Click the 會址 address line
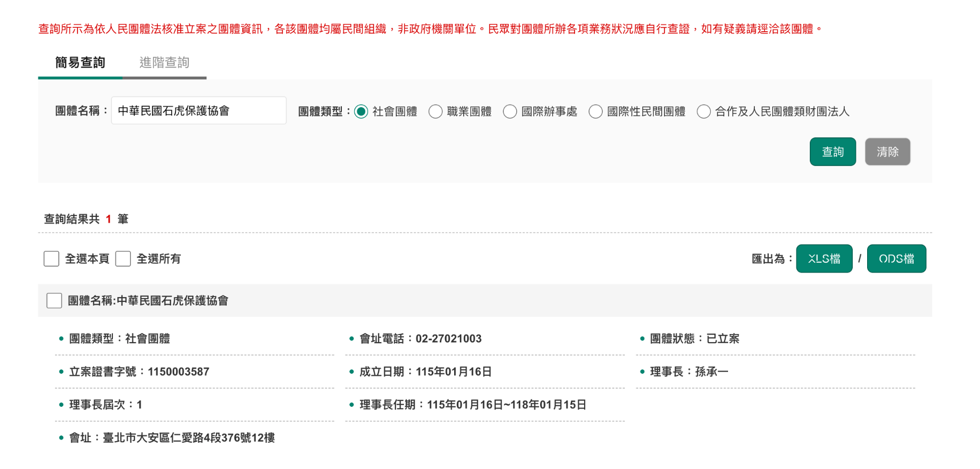Screen dimensions: 980x469 (x=188, y=438)
